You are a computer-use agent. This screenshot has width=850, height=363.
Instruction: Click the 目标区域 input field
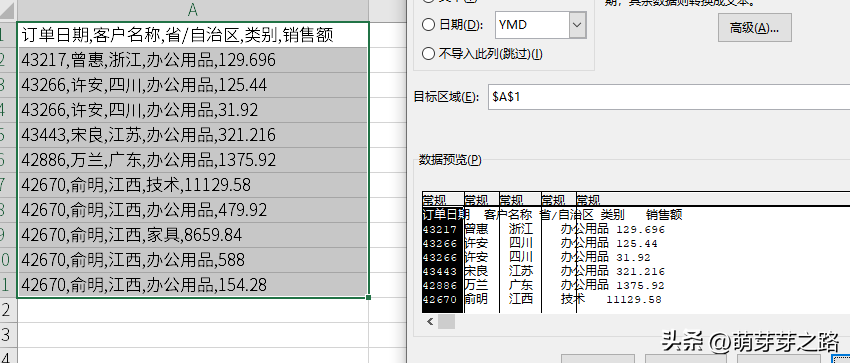click(x=669, y=97)
